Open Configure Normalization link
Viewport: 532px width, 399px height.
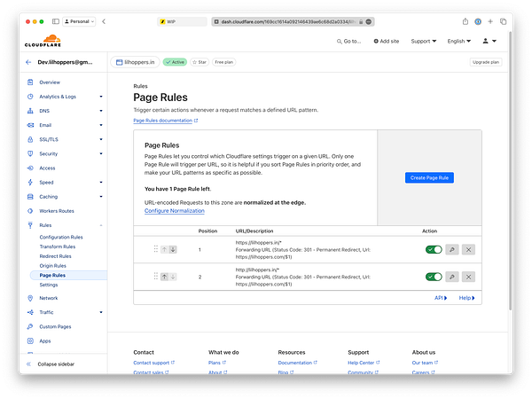pos(174,211)
